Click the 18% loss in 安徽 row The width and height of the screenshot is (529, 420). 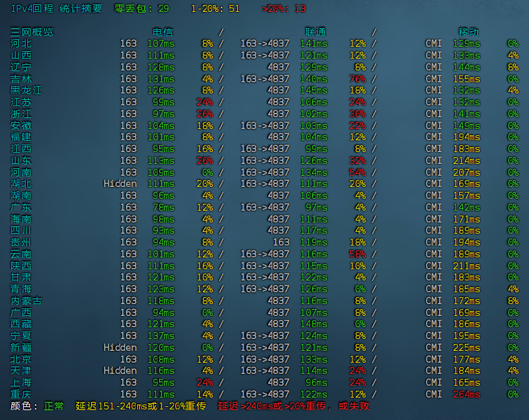pyautogui.click(x=205, y=126)
